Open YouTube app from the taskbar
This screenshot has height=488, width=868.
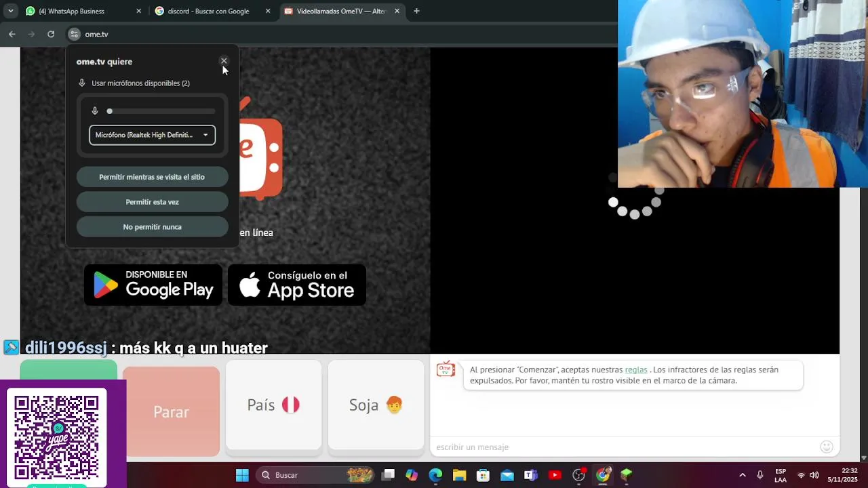(x=555, y=475)
